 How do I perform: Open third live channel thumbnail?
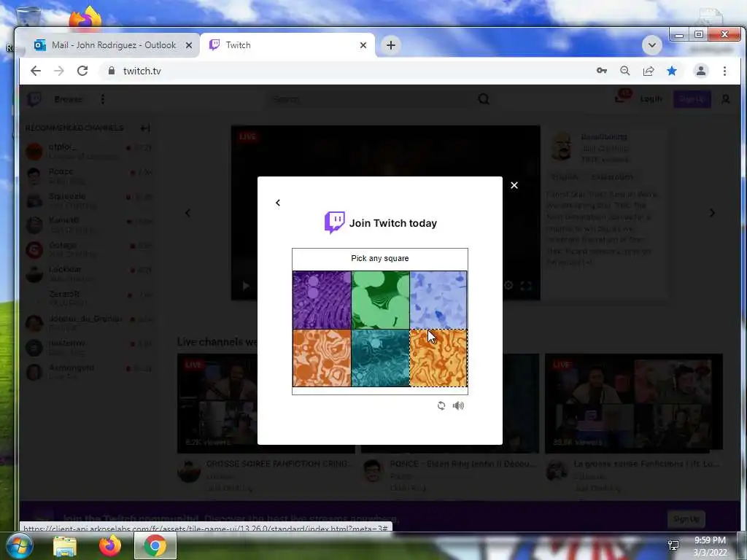(x=634, y=402)
